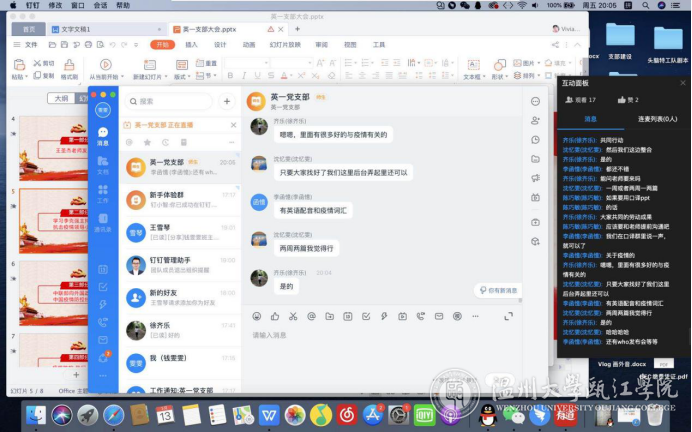Click the 格式刷 format painter in WPS
Screen dimensions: 692x432
[x=69, y=69]
